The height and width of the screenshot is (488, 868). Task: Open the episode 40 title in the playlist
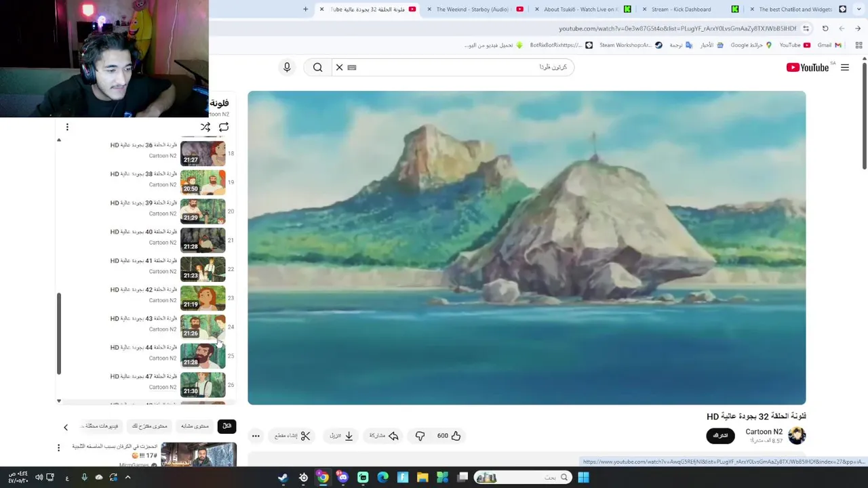tap(144, 232)
